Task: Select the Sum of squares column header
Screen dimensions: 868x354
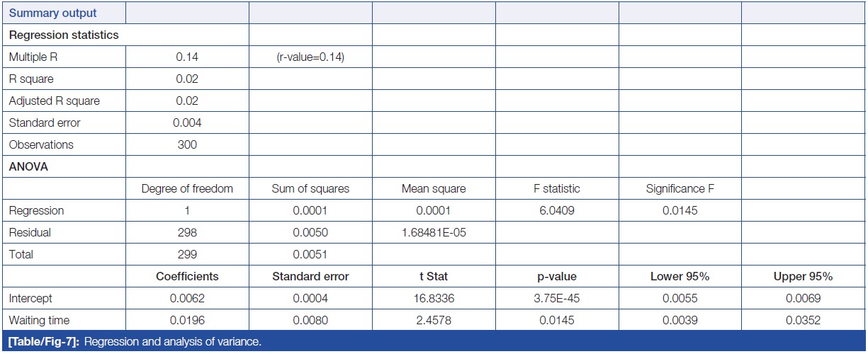Action: point(310,188)
